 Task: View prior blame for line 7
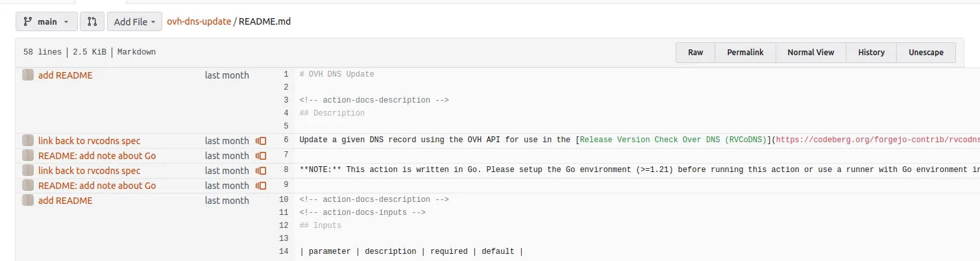pyautogui.click(x=261, y=156)
